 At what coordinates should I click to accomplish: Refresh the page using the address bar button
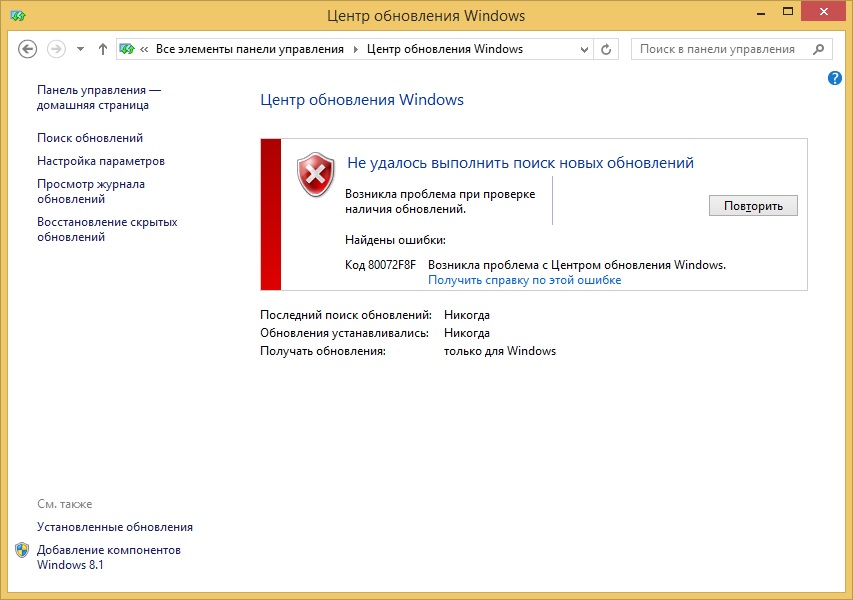(606, 49)
